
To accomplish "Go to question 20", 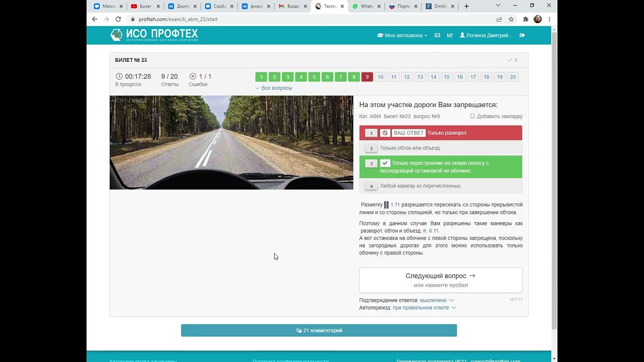I will click(x=513, y=77).
